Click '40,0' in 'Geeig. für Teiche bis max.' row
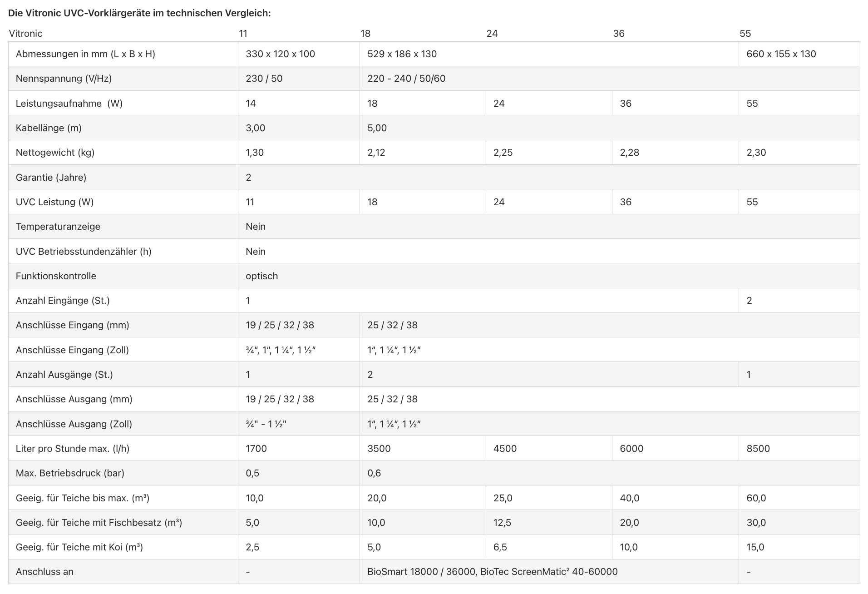 tap(629, 498)
